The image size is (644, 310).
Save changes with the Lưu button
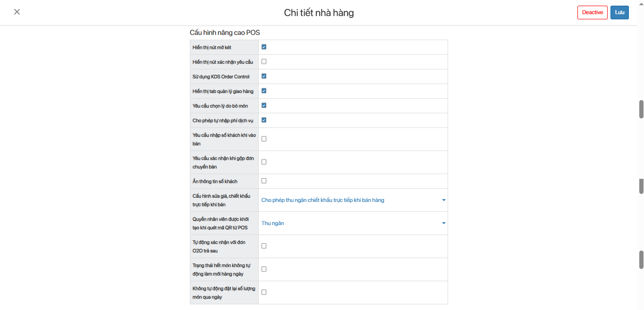coord(619,12)
